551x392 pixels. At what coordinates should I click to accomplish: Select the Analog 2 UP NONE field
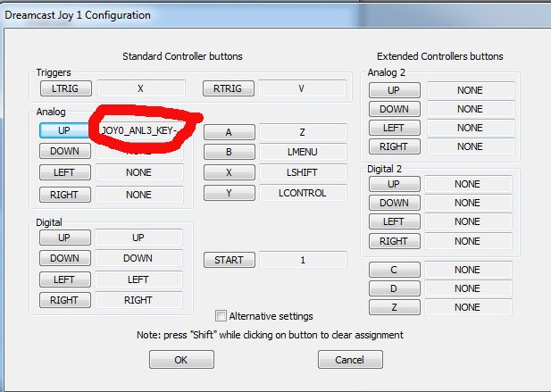click(x=471, y=90)
